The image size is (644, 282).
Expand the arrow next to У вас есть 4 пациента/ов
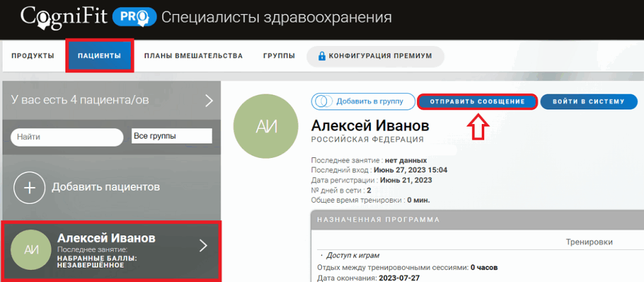209,101
